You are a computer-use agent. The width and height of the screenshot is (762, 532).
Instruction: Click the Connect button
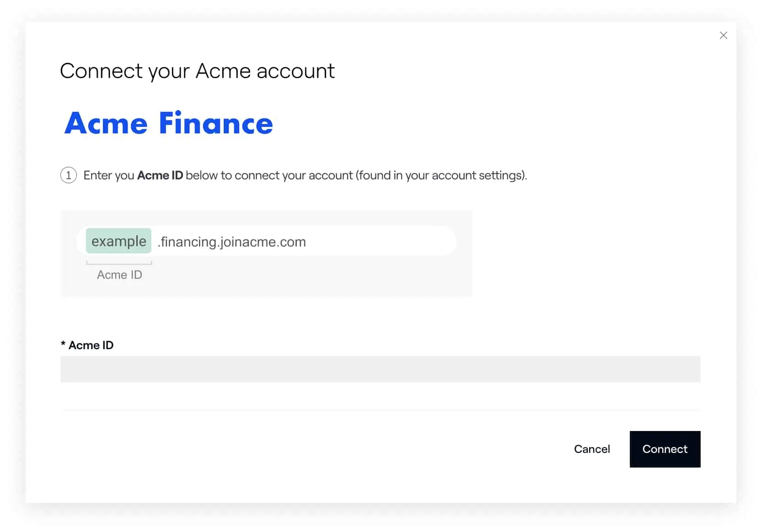(x=665, y=449)
